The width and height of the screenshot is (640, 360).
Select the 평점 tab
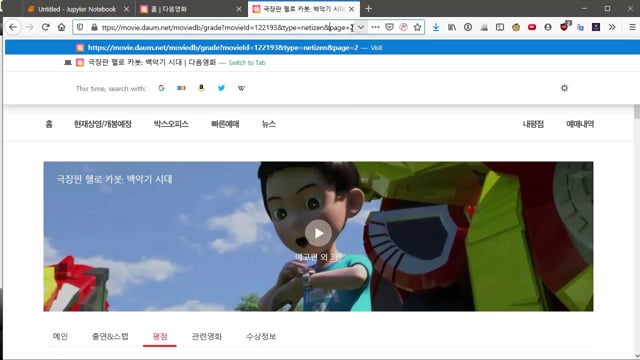(x=160, y=337)
